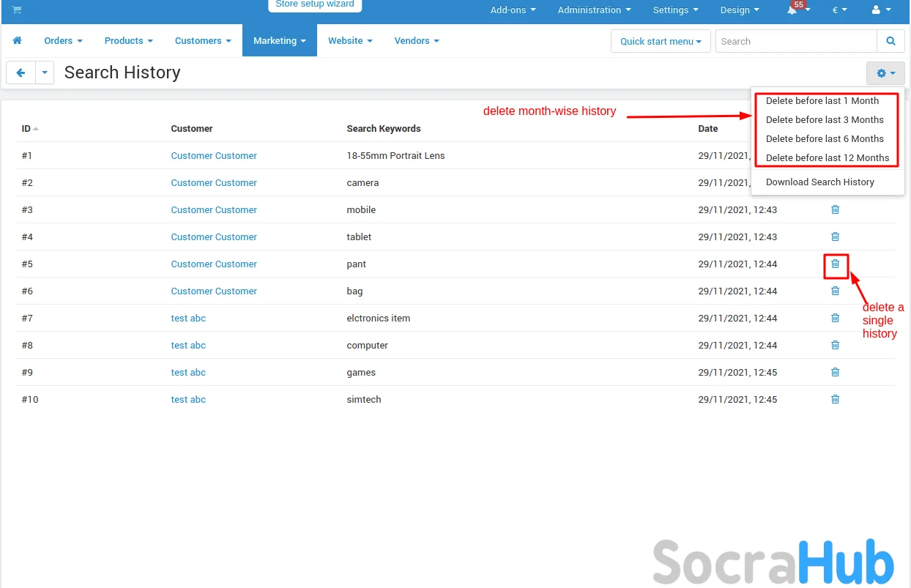Viewport: 911px width, 588px height.
Task: Click the home icon in navigation bar
Action: point(18,40)
